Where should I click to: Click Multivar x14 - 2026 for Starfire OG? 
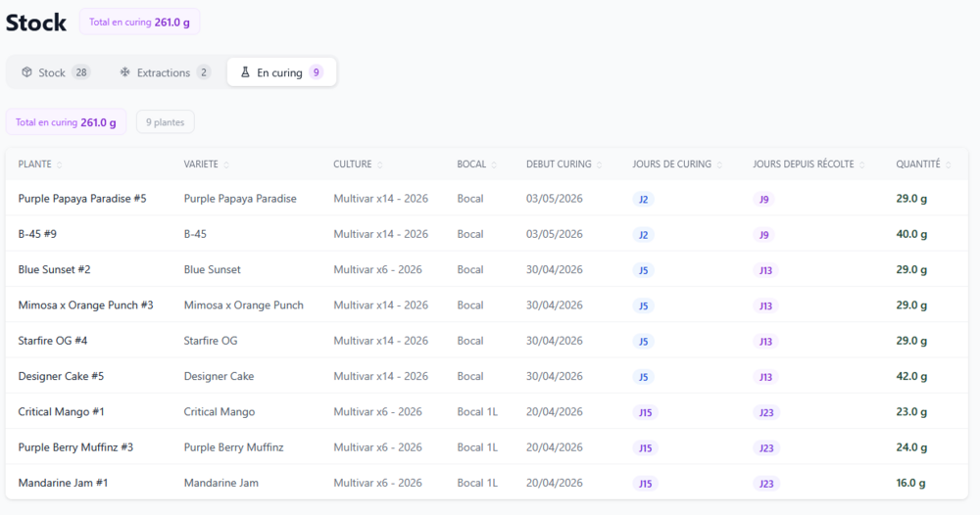click(380, 341)
